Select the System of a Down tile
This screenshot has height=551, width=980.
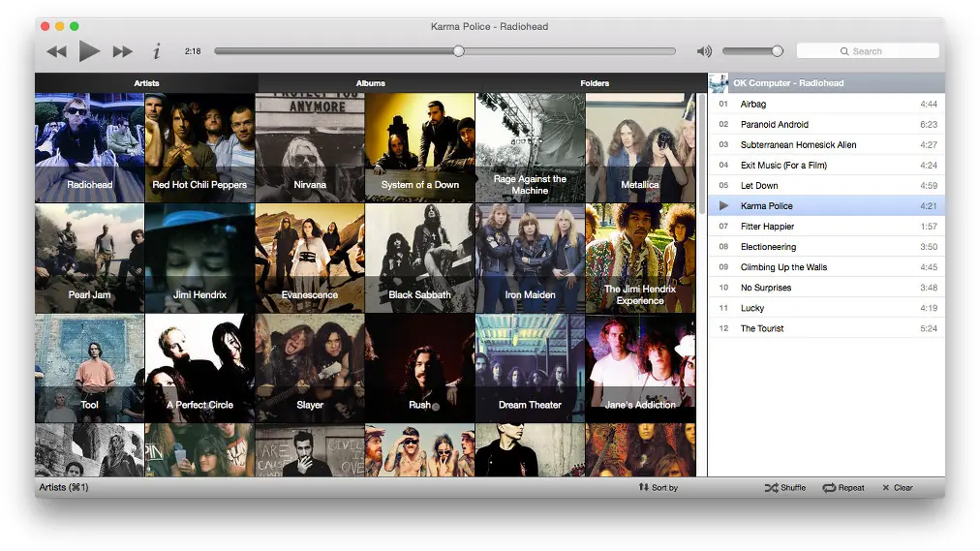pos(420,147)
